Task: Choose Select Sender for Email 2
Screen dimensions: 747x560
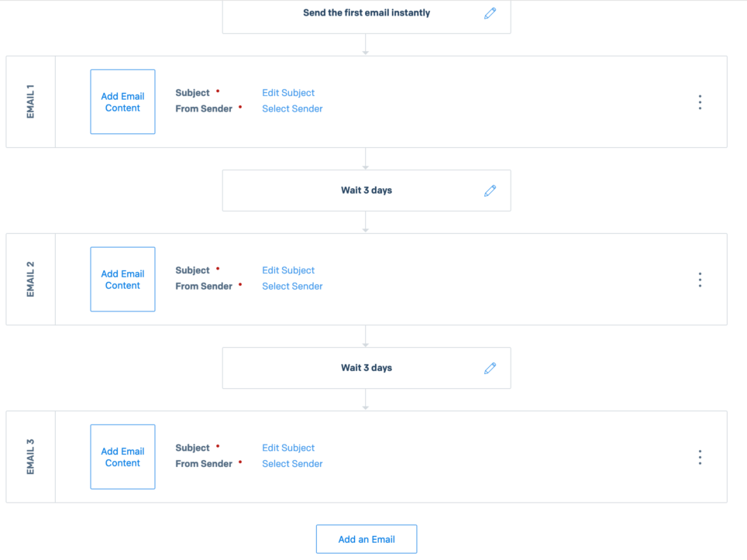Action: (x=292, y=287)
